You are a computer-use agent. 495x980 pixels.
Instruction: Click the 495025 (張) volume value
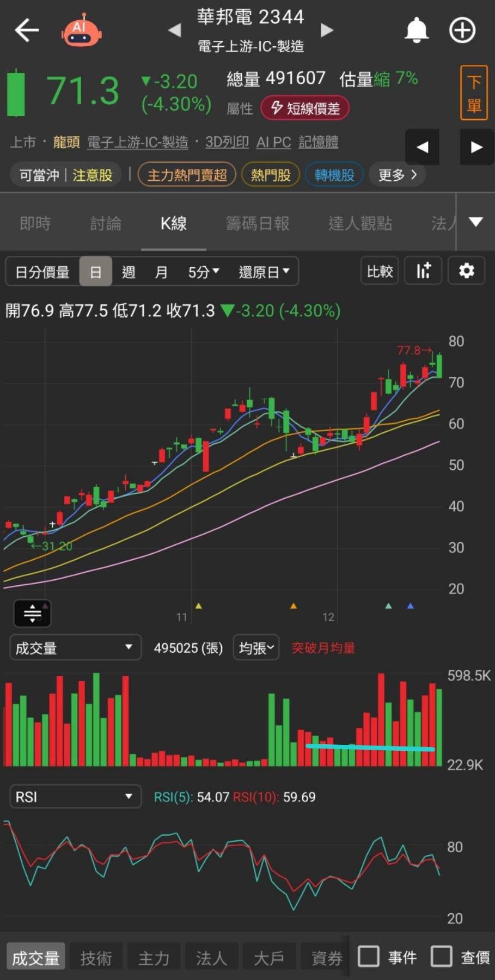[x=188, y=648]
